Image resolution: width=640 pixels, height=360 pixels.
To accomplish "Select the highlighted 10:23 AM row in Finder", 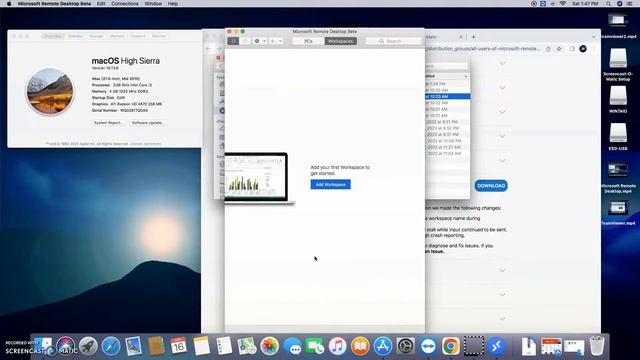I will click(447, 96).
